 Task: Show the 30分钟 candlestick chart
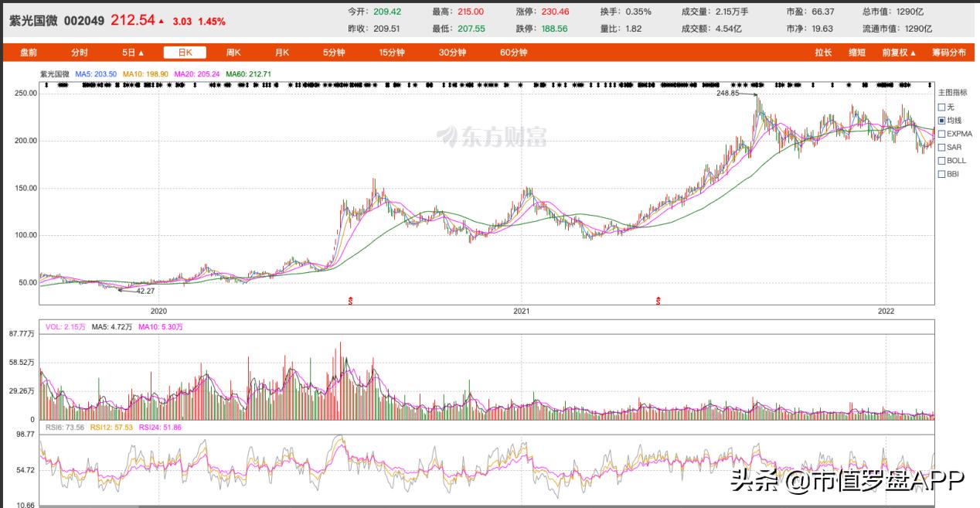tap(452, 53)
